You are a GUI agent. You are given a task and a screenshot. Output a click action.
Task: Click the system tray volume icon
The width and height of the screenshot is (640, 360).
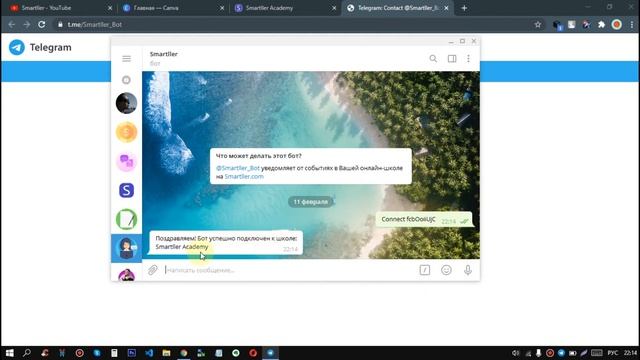click(516, 353)
